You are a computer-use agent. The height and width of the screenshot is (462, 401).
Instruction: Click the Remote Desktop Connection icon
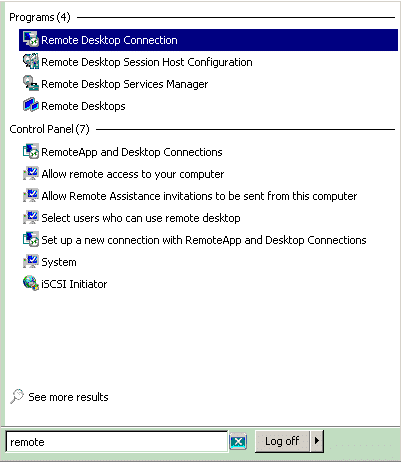pyautogui.click(x=31, y=40)
